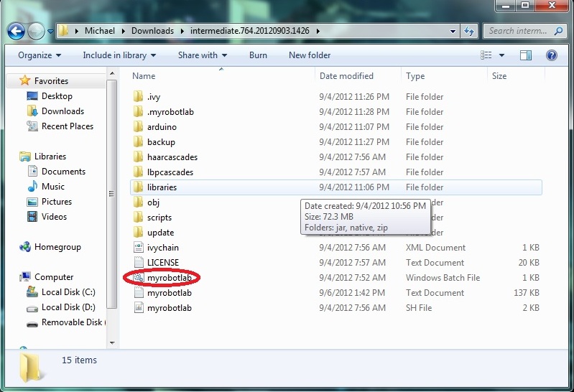The image size is (574, 392).
Task: Select Local Disk (C:) in sidebar
Action: 68,292
